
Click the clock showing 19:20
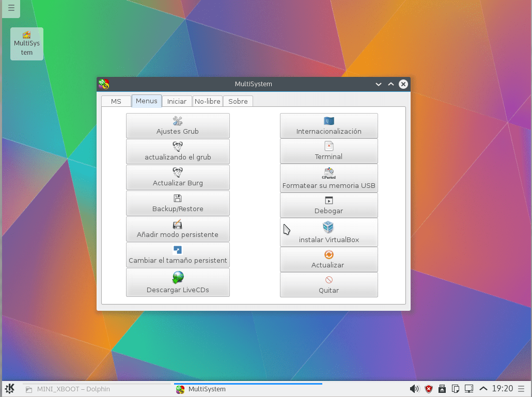click(503, 389)
